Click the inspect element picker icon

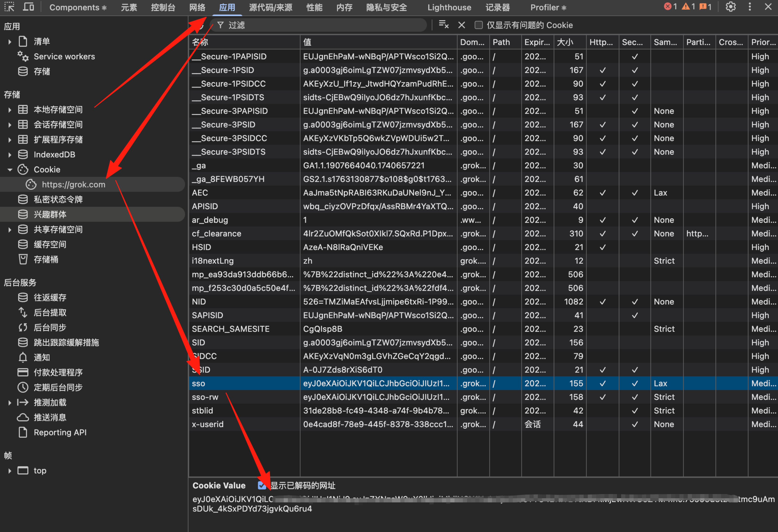tap(9, 7)
